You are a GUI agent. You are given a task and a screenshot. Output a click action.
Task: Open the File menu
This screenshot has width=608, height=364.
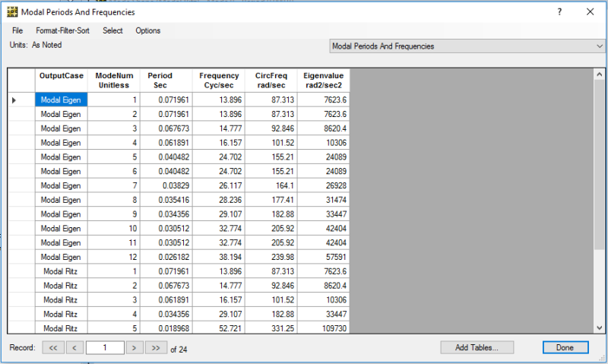[17, 30]
